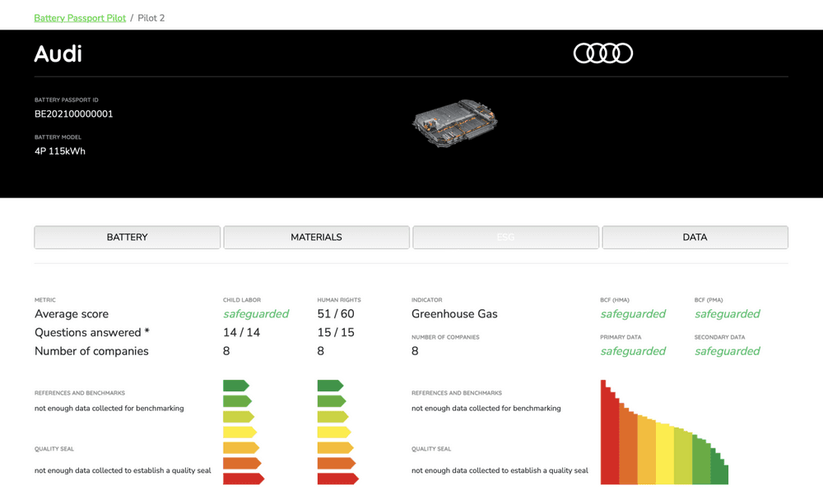Open the DATA tab
823x504 pixels.
[x=695, y=237]
